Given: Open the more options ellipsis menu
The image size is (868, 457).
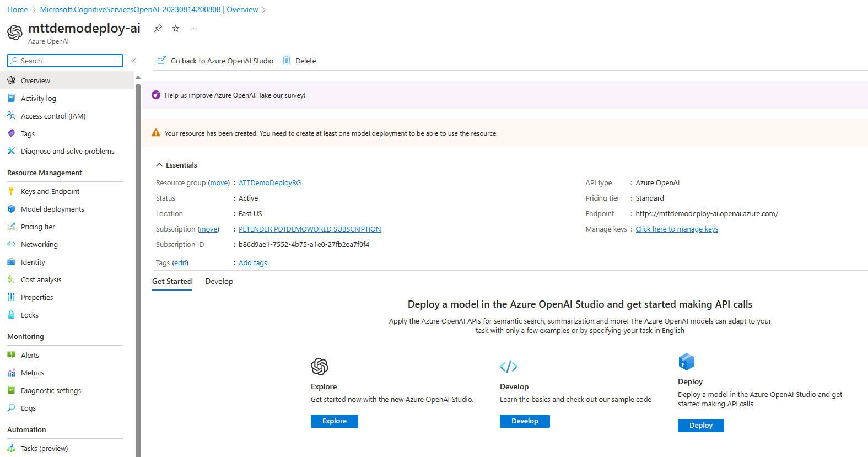Looking at the screenshot, I should click(193, 28).
